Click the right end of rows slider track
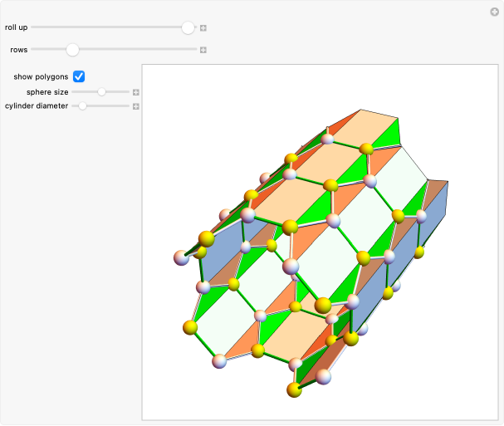The height and width of the screenshot is (426, 504). click(x=194, y=50)
